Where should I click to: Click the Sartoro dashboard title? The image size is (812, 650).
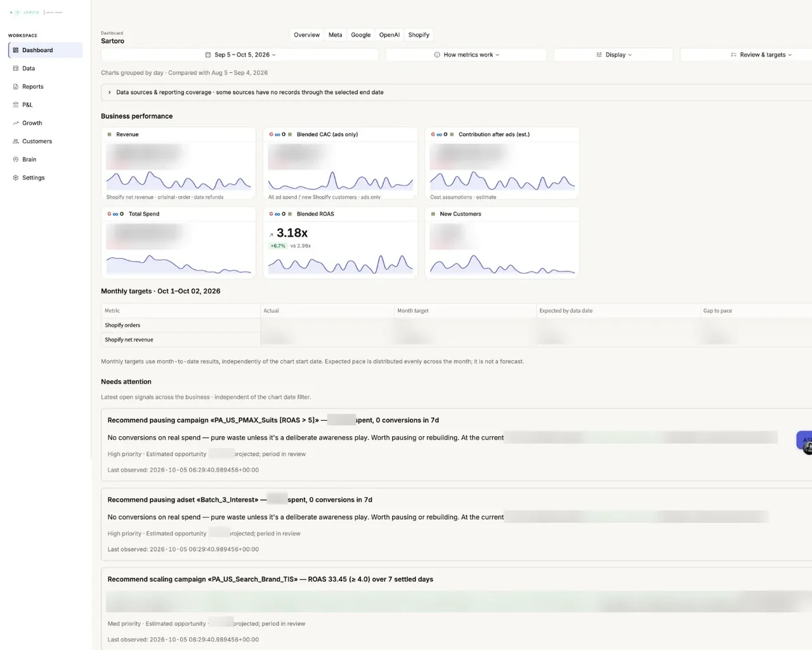(113, 41)
